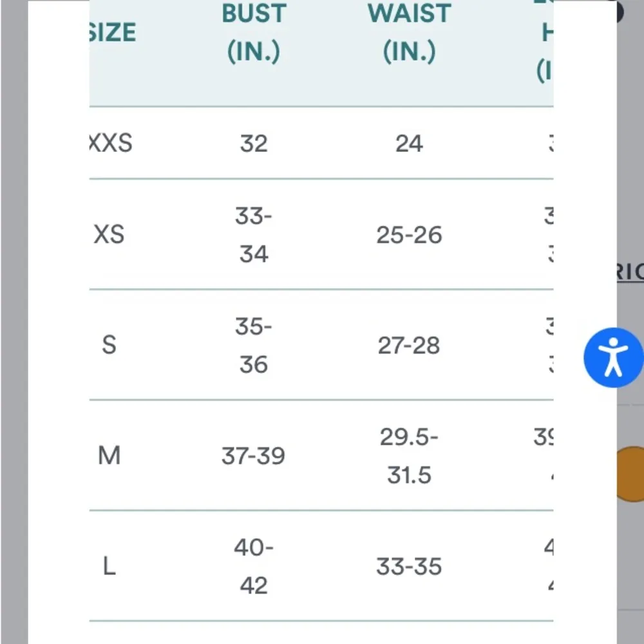Click the WAIST (IN.) column header

tap(409, 32)
